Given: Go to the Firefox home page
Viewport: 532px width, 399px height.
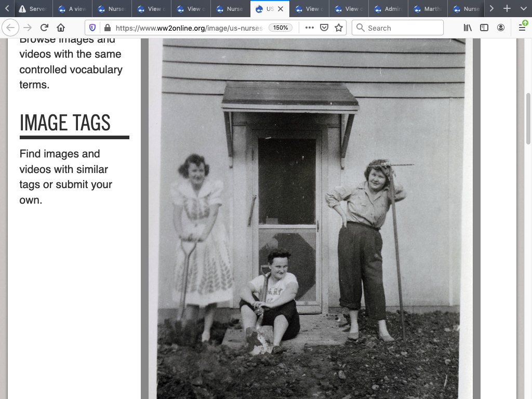Looking at the screenshot, I should (61, 28).
